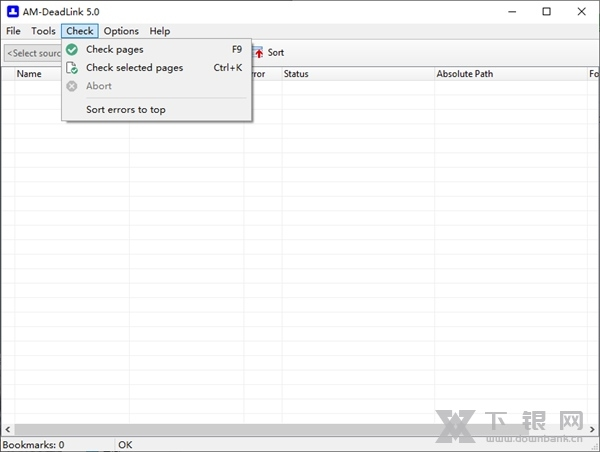Click the green Check pages icon

(72, 49)
